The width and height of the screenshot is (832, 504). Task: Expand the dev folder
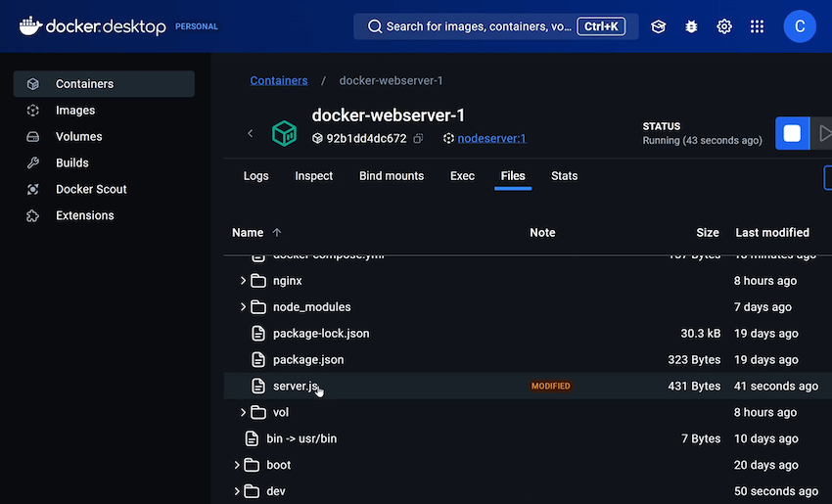[x=237, y=491]
